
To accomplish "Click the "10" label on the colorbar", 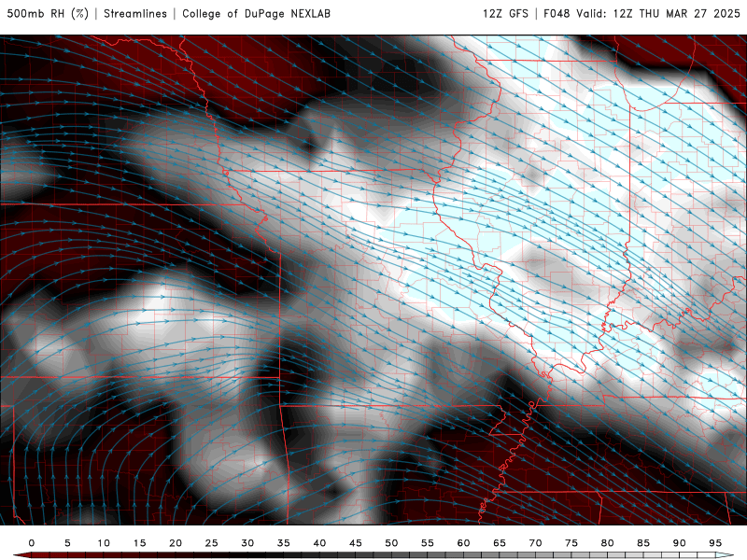I will (104, 543).
